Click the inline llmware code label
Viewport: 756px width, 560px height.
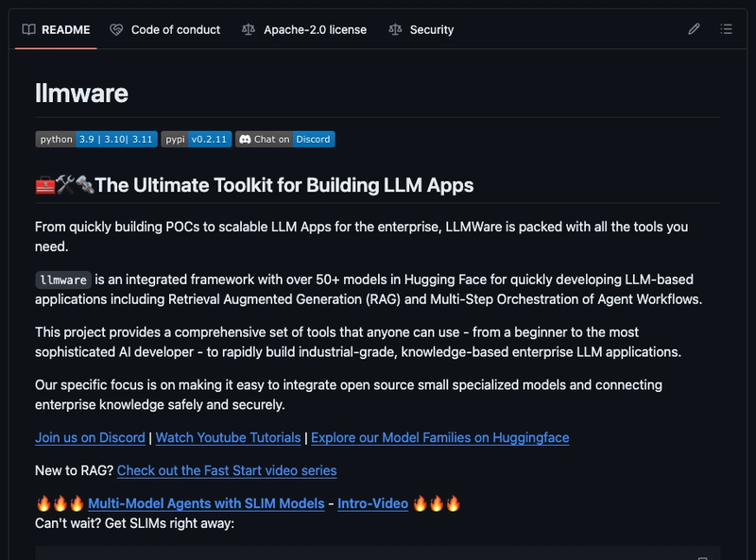coord(63,280)
